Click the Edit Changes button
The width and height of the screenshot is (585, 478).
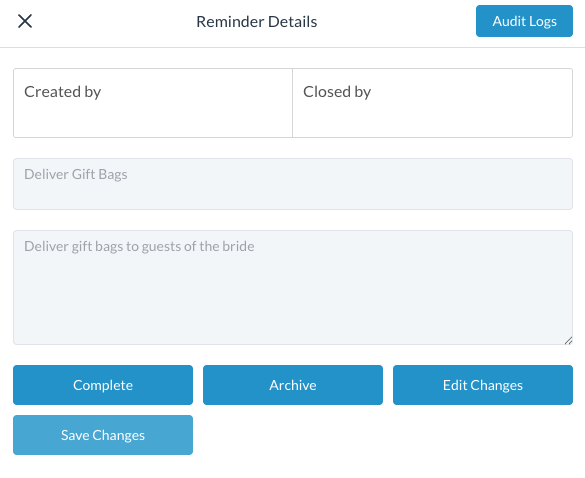[483, 385]
